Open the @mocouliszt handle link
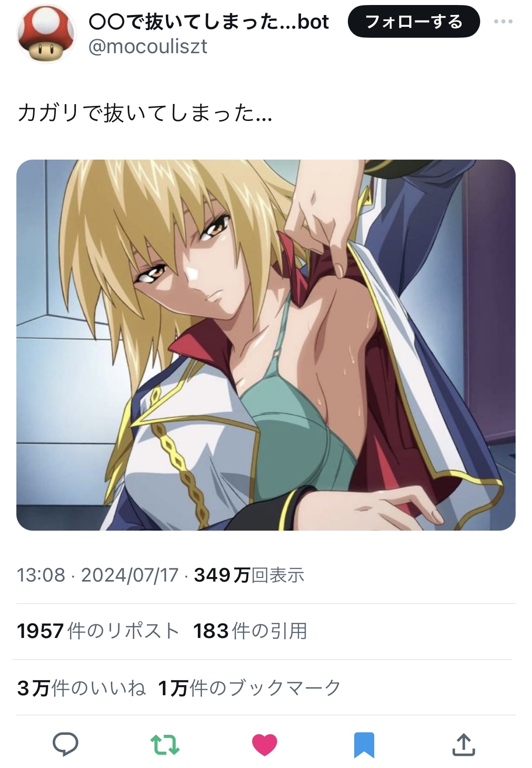The height and width of the screenshot is (768, 532). [148, 46]
